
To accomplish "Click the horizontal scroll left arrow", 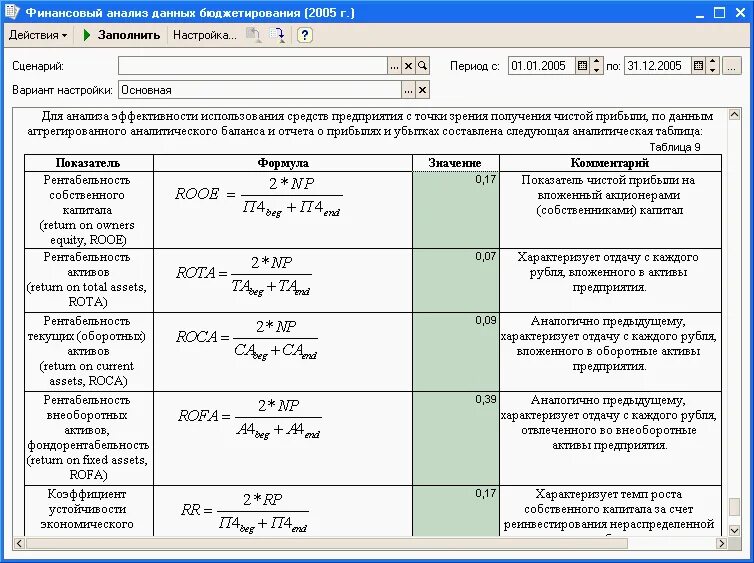I will pos(19,544).
